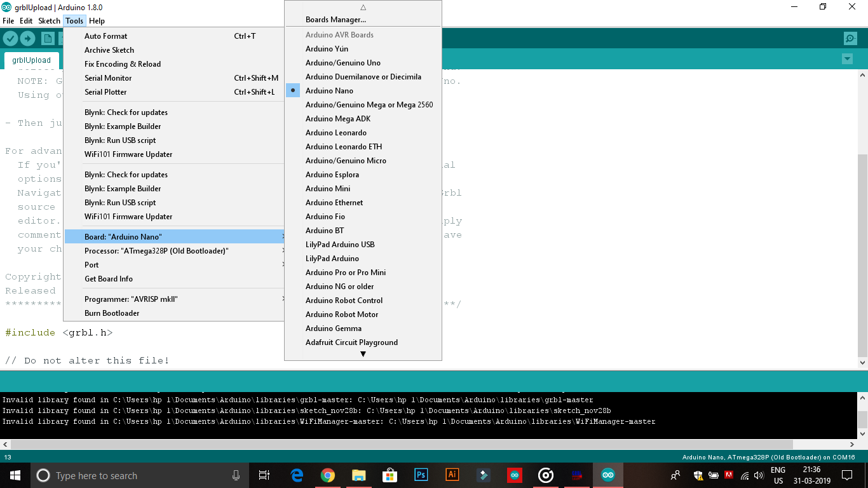868x488 pixels.
Task: Click the Upload sketch arrow icon
Action: [x=27, y=38]
